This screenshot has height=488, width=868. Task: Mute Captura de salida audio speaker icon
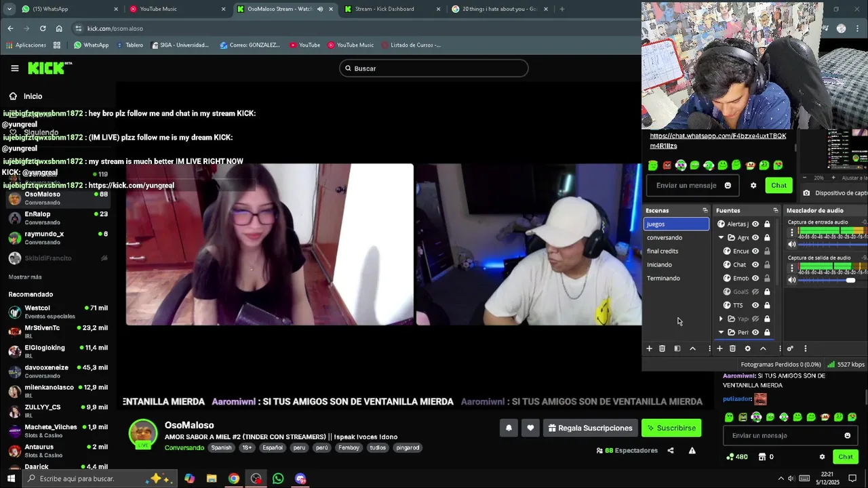point(791,280)
